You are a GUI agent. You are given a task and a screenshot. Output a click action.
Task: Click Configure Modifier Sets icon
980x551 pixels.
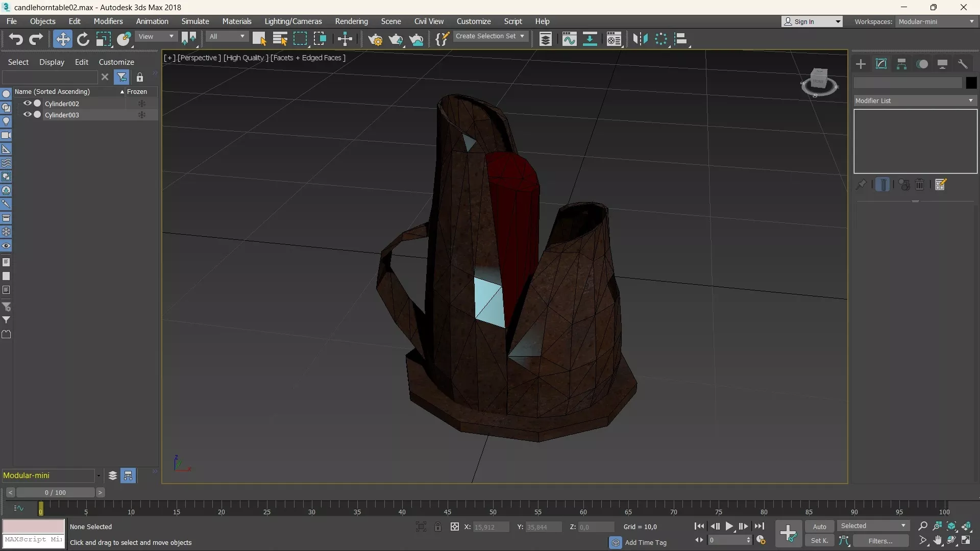941,185
